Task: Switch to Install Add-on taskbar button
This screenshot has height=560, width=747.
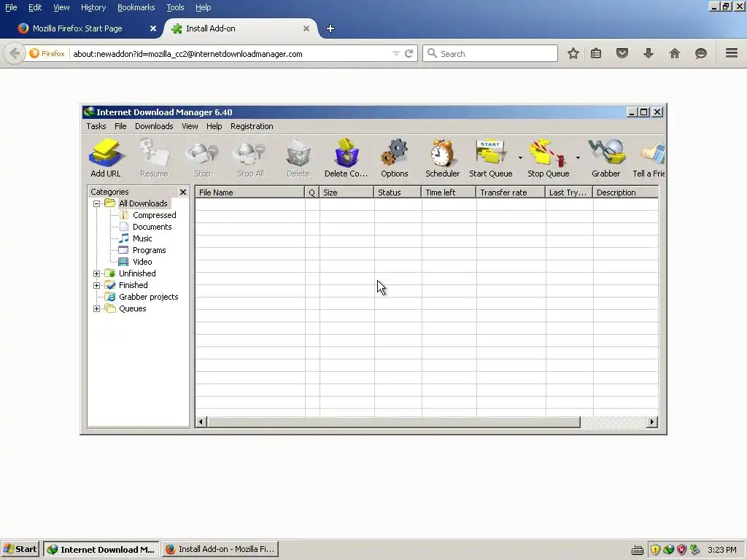Action: [220, 550]
